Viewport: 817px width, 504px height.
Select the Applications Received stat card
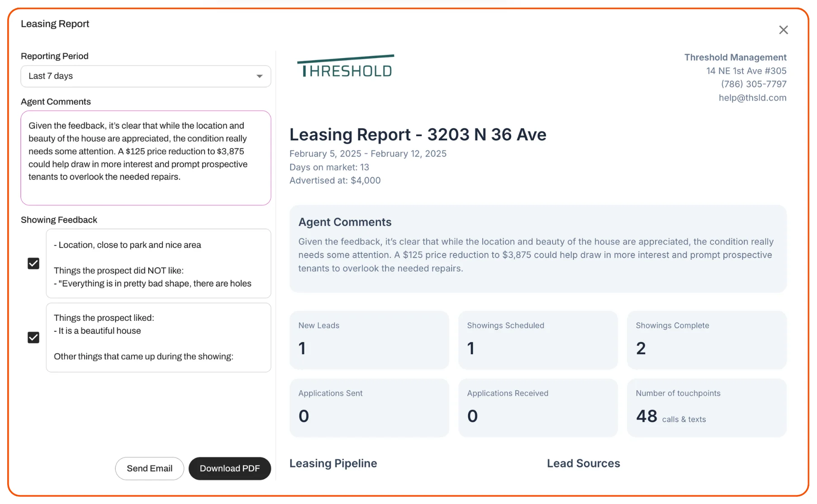537,407
